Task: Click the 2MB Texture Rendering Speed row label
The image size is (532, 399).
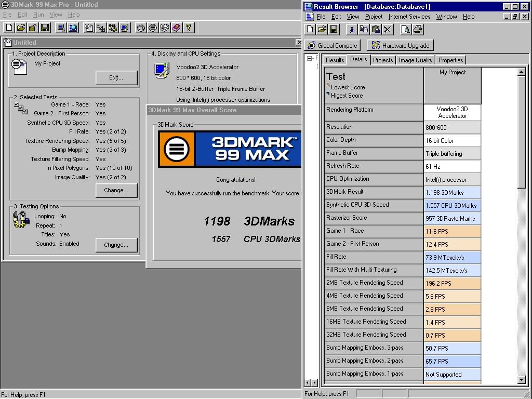Action: click(374, 283)
